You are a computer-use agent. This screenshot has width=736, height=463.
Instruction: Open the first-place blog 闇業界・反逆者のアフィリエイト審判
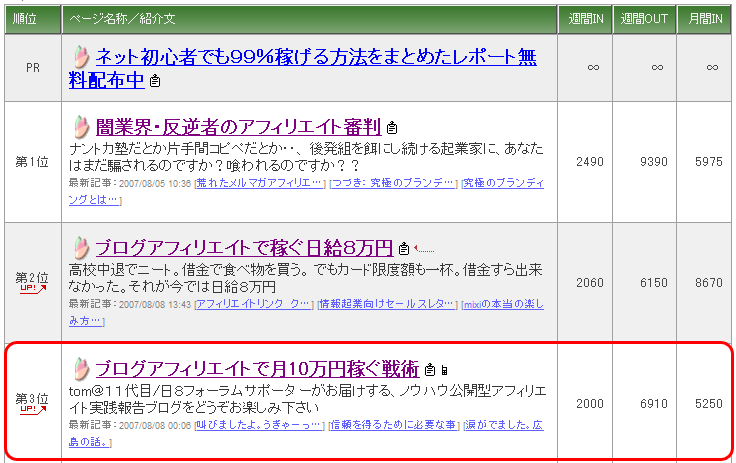point(238,127)
